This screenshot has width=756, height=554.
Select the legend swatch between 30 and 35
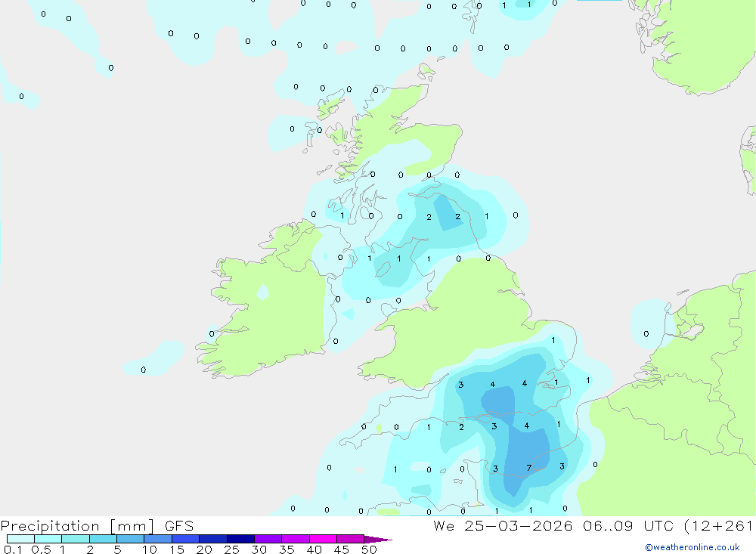pos(268,539)
